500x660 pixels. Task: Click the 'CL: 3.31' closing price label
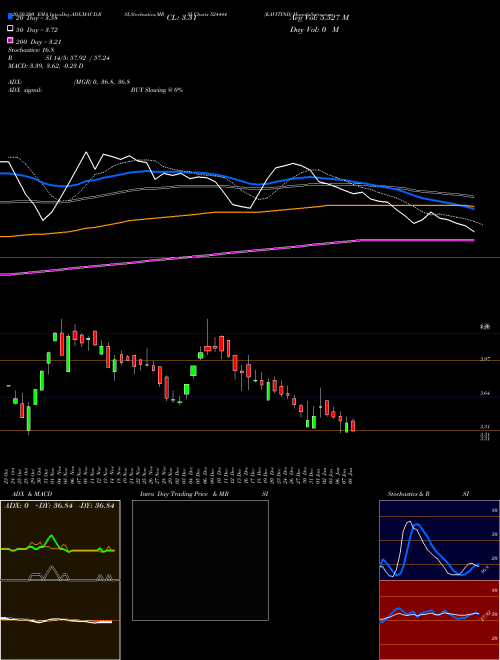click(x=182, y=18)
